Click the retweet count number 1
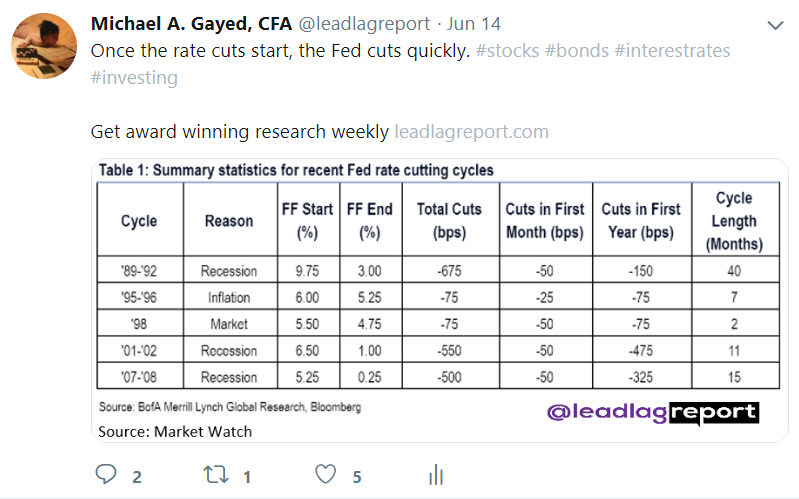 coord(247,475)
